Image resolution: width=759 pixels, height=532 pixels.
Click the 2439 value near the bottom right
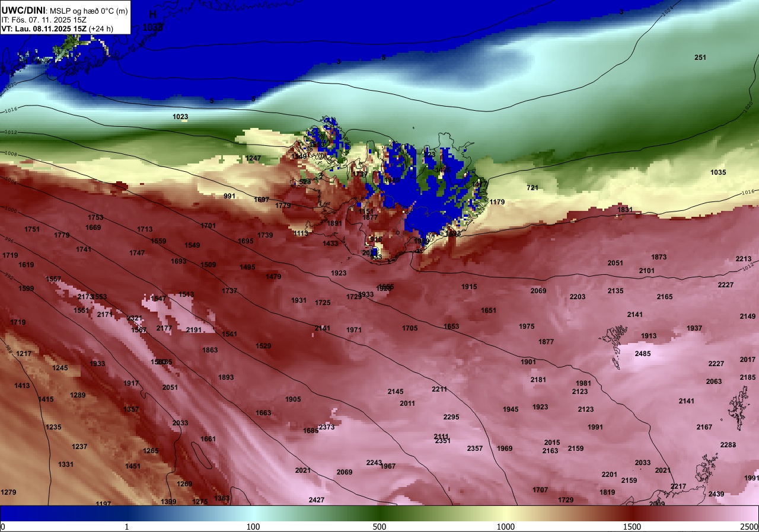[716, 494]
